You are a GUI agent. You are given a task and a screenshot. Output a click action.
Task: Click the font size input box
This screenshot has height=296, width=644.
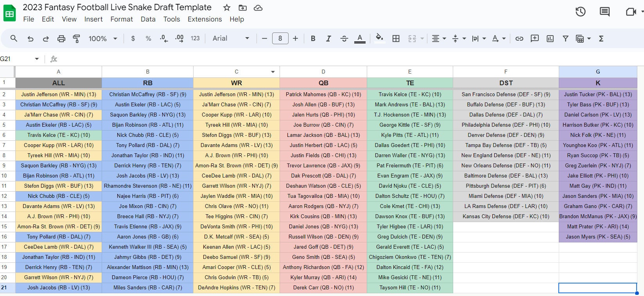coord(280,38)
